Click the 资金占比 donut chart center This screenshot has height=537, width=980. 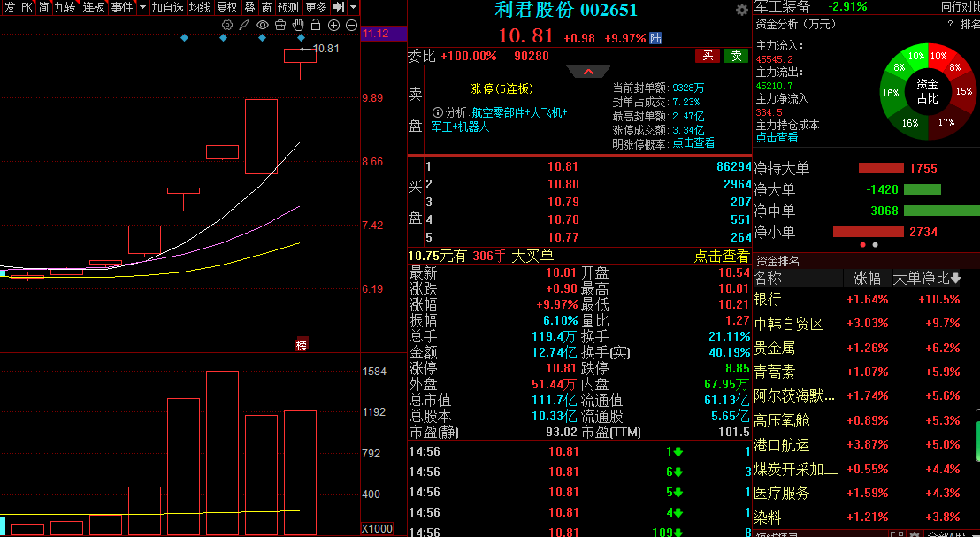[x=928, y=91]
